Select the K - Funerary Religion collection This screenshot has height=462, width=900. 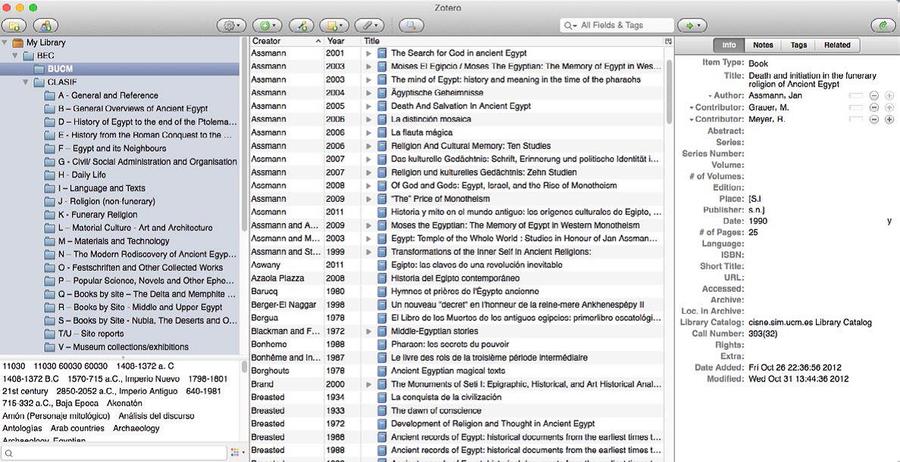click(97, 214)
